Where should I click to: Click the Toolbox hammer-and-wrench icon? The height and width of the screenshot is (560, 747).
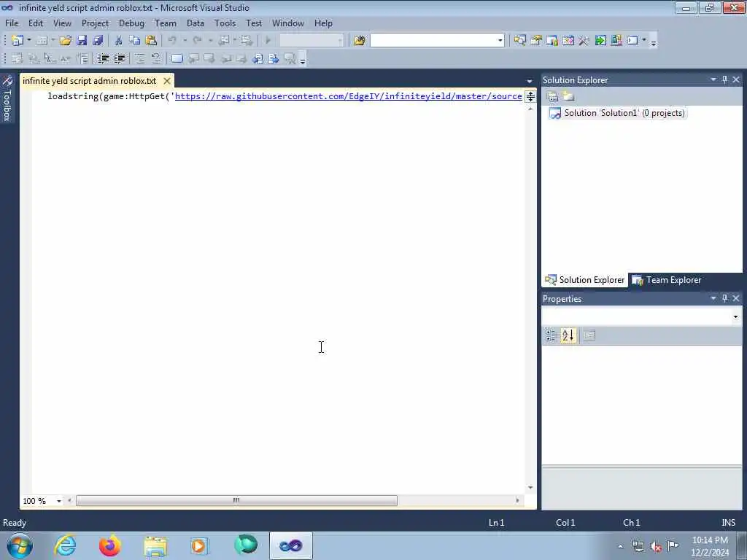pyautogui.click(x=584, y=41)
